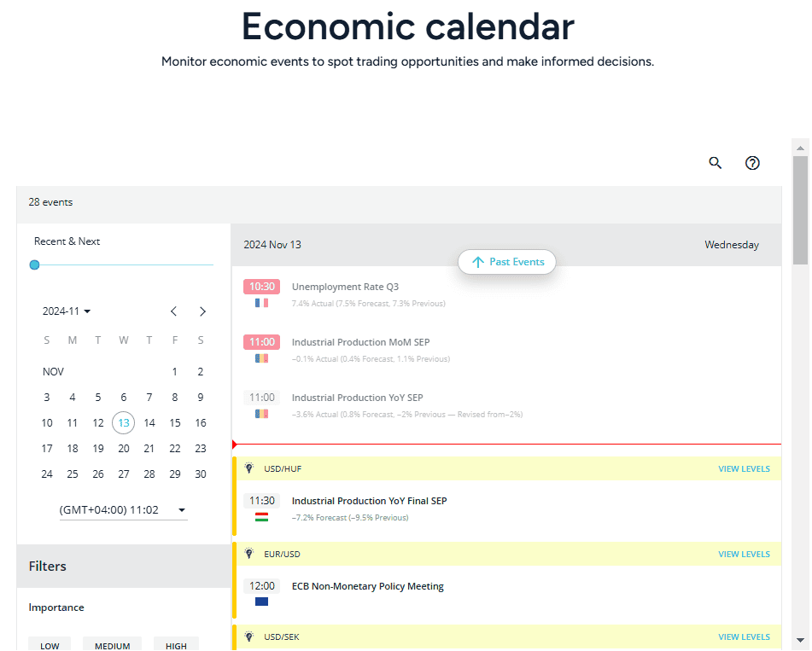812x651 pixels.
Task: Click the Recent & Next slider handle
Action: point(34,265)
